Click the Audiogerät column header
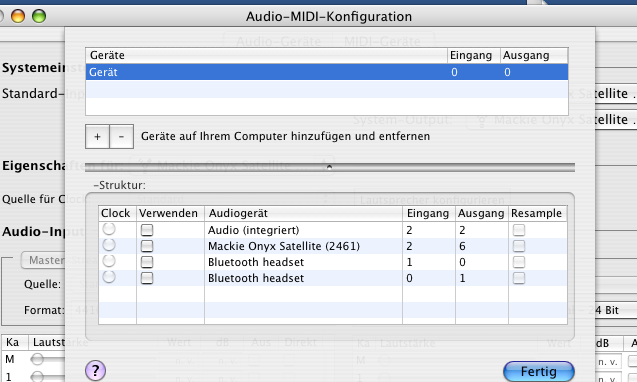 (x=303, y=213)
